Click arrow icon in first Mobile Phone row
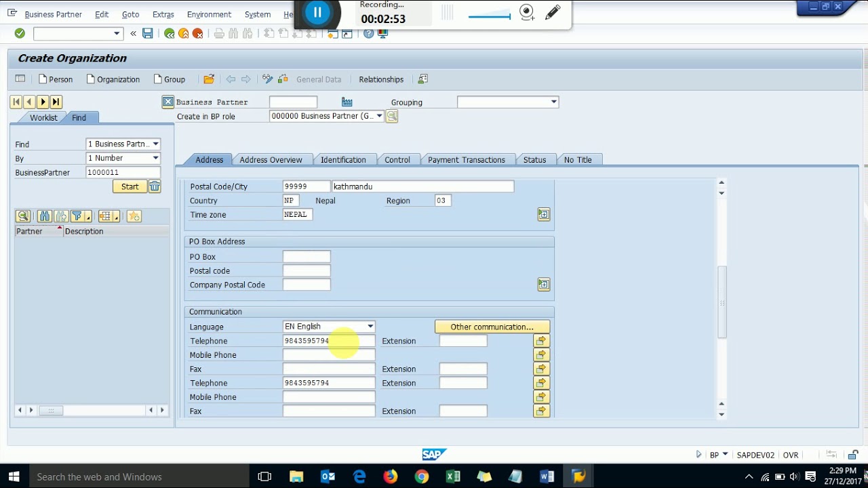 point(541,355)
